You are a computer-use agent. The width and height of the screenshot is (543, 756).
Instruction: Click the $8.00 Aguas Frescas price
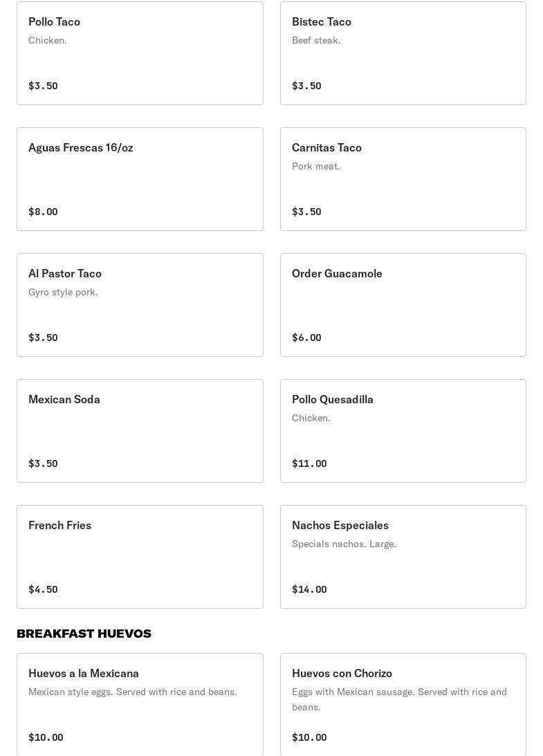click(43, 212)
